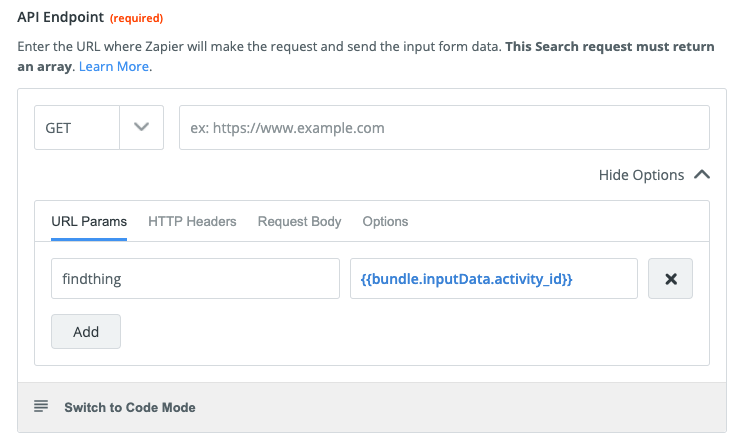This screenshot has width=731, height=438.
Task: Click the findthing parameter key field
Action: tap(195, 279)
